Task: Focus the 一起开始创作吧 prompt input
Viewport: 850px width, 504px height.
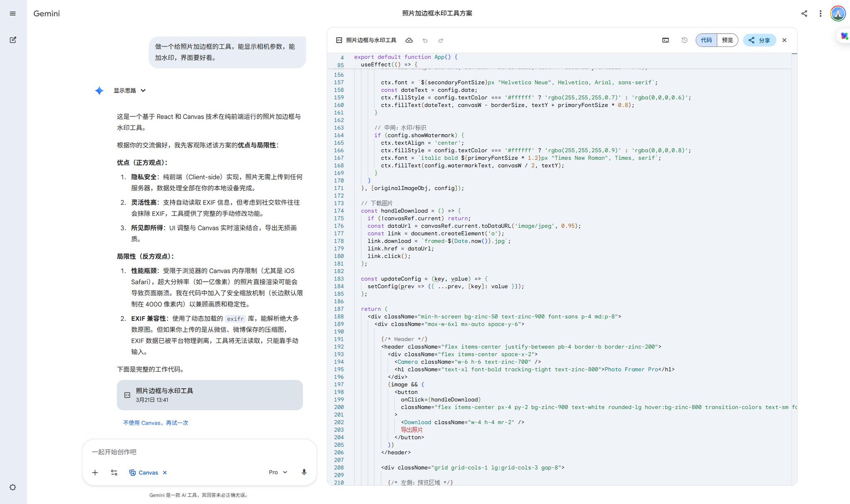Action: [x=199, y=452]
